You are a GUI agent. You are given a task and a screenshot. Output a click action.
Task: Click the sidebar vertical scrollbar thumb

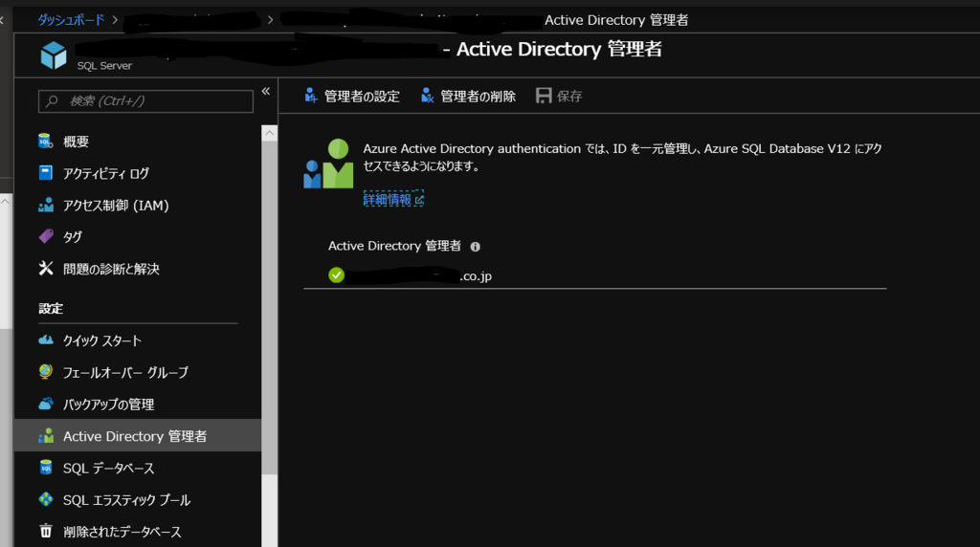coord(269,307)
